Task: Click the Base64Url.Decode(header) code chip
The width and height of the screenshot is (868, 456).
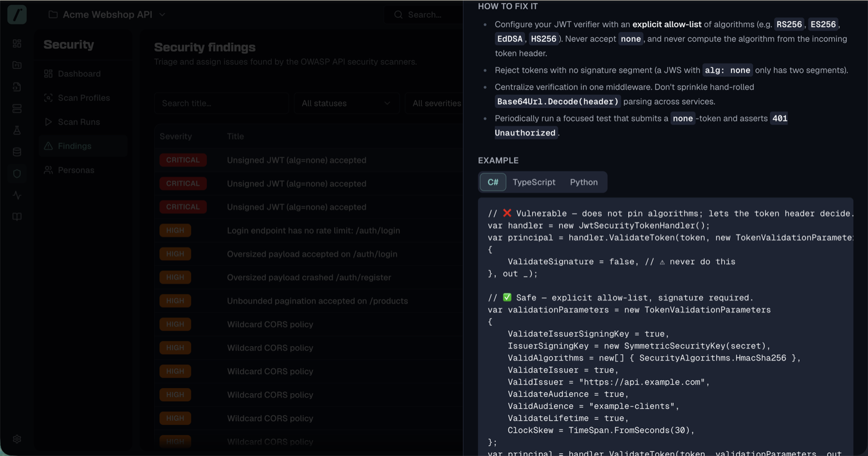Action: (558, 101)
